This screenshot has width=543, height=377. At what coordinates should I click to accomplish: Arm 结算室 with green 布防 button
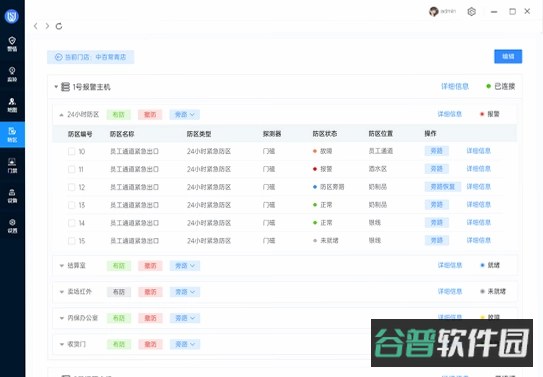pos(118,266)
